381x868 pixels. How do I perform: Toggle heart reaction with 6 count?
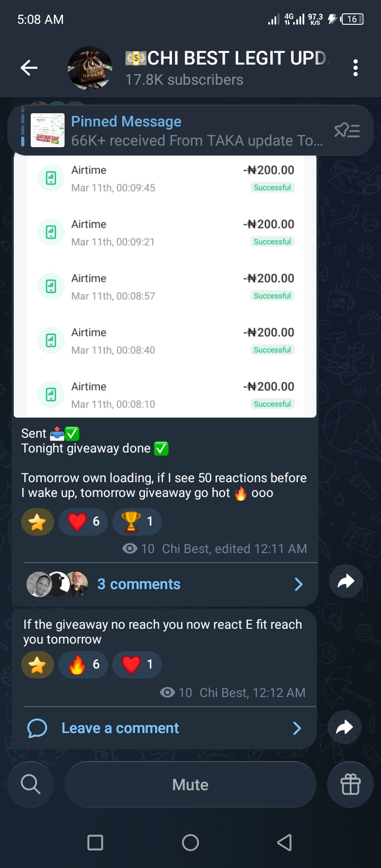[x=83, y=521]
